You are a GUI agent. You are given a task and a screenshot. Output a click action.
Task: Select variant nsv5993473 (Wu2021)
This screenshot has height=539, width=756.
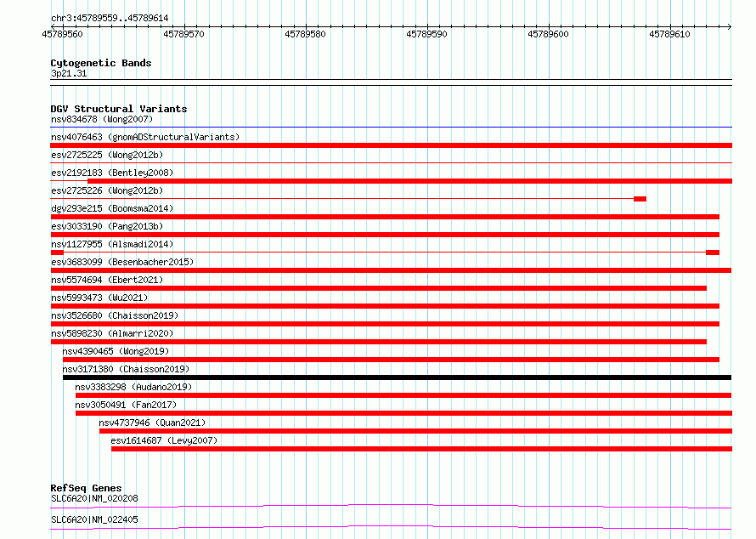(99, 298)
